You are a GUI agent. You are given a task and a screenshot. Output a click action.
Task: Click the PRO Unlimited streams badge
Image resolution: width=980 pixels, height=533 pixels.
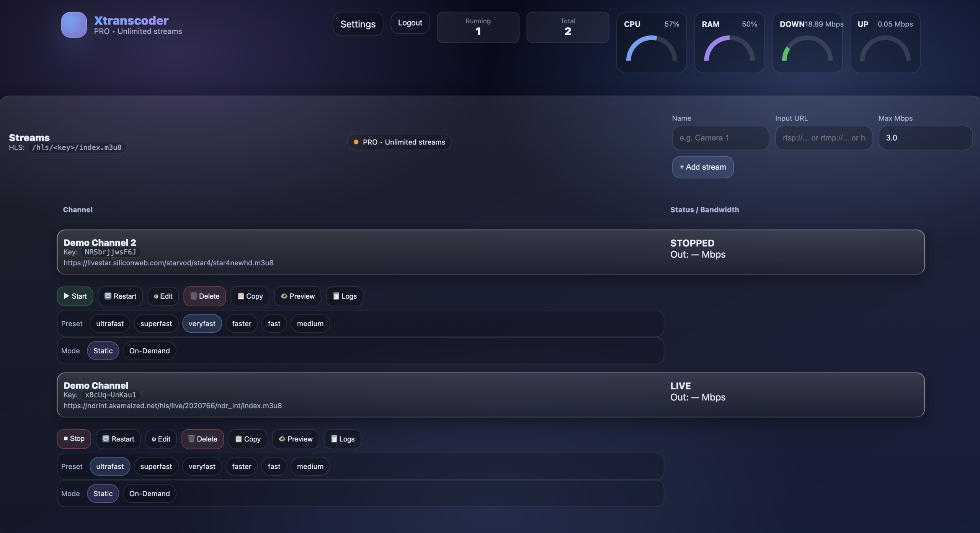[x=399, y=142]
